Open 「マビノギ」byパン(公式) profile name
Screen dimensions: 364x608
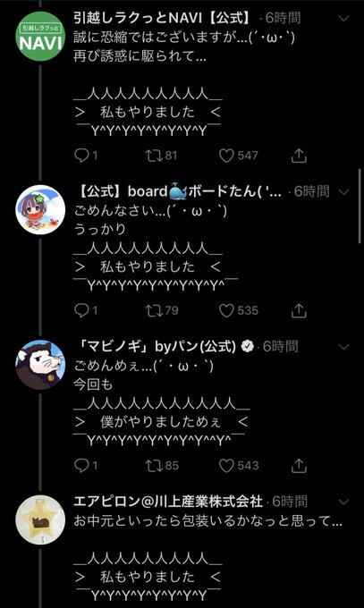155,346
